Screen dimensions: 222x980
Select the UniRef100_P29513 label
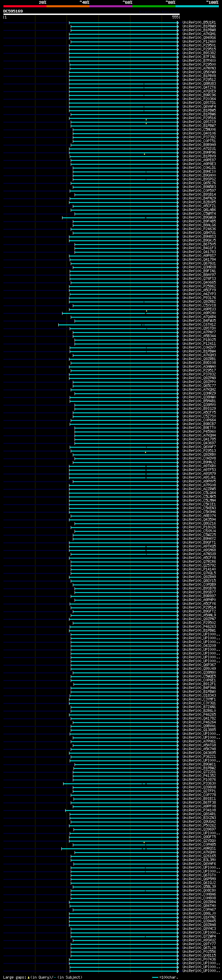click(199, 451)
